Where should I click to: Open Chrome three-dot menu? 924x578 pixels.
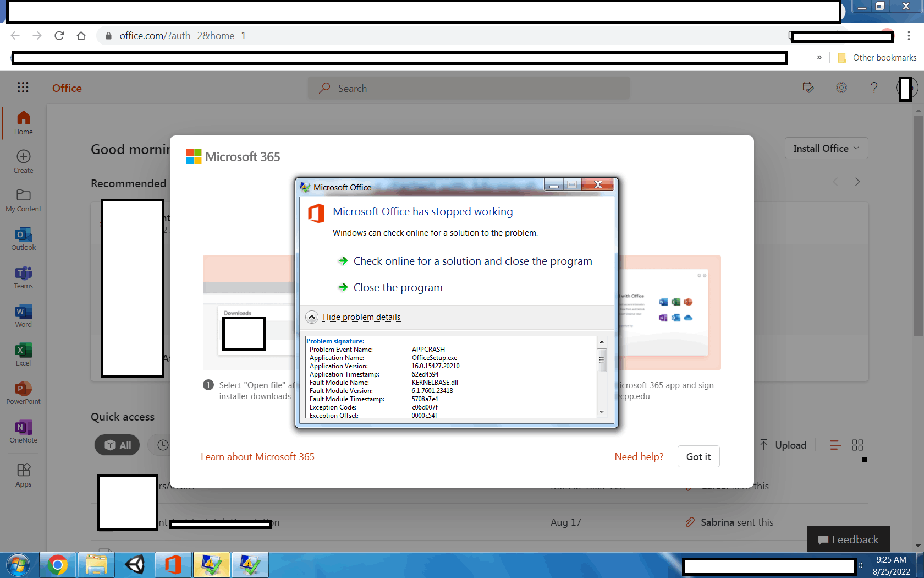tap(909, 36)
